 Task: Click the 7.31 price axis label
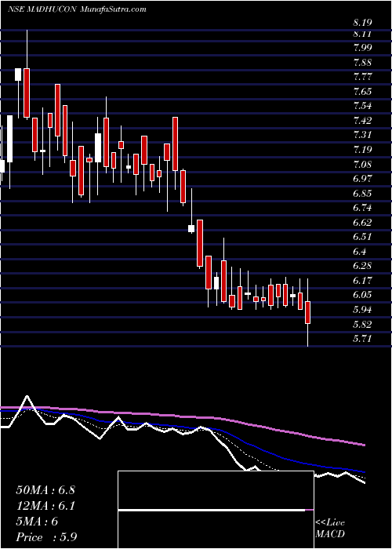tap(362, 135)
